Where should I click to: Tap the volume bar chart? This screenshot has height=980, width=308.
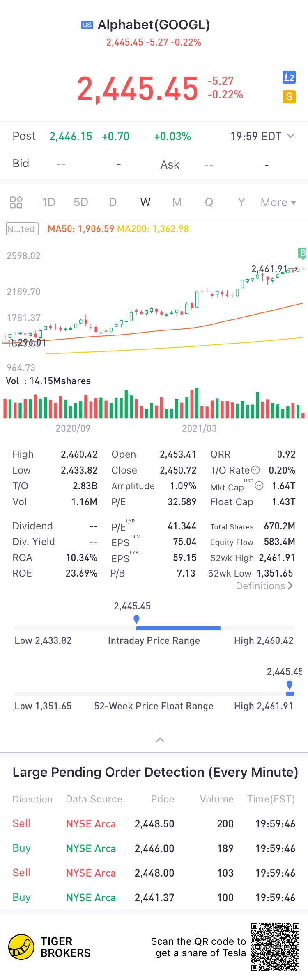coord(154,403)
